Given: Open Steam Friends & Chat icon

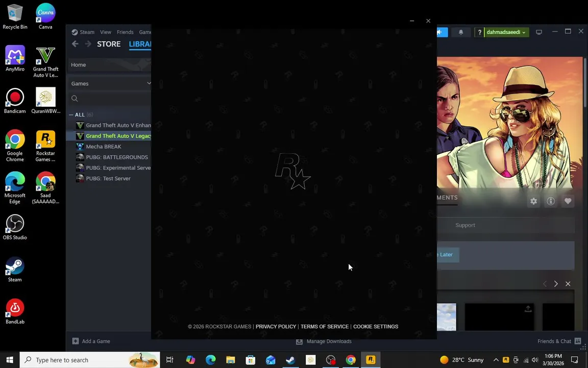Looking at the screenshot, I should 578,341.
